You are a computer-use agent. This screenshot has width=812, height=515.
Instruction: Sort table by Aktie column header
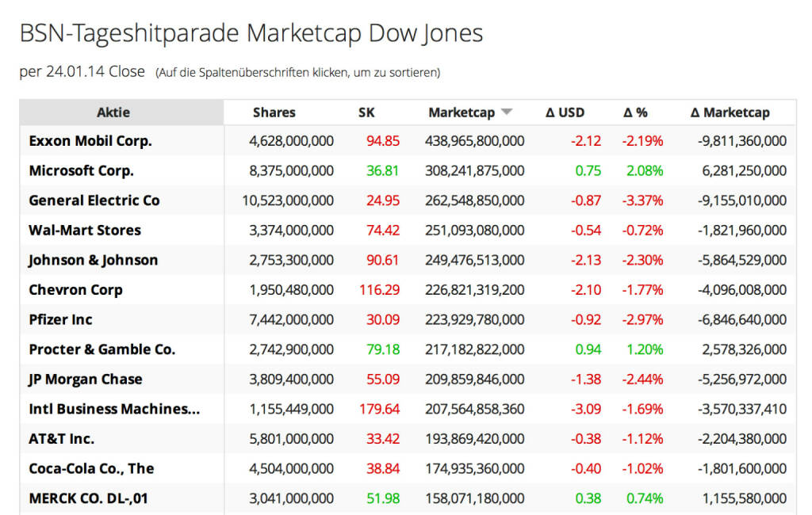113,113
